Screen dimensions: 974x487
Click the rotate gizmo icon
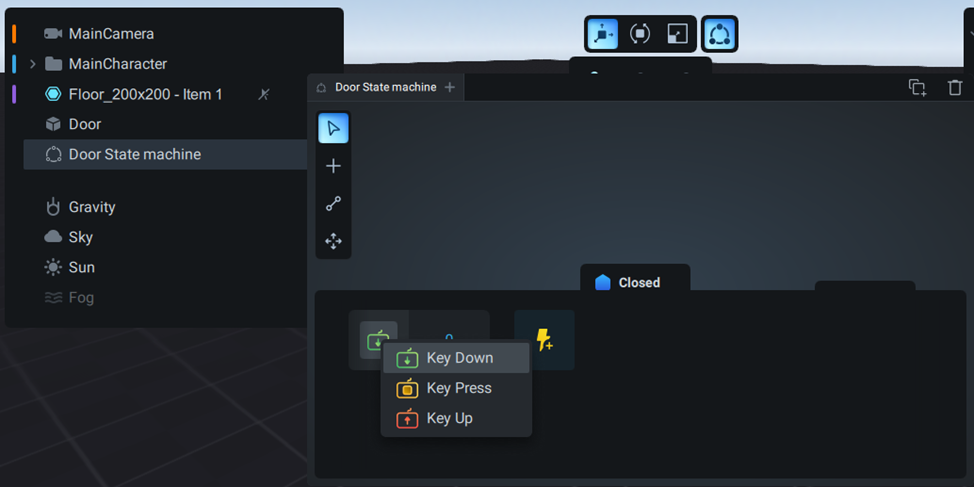[640, 34]
